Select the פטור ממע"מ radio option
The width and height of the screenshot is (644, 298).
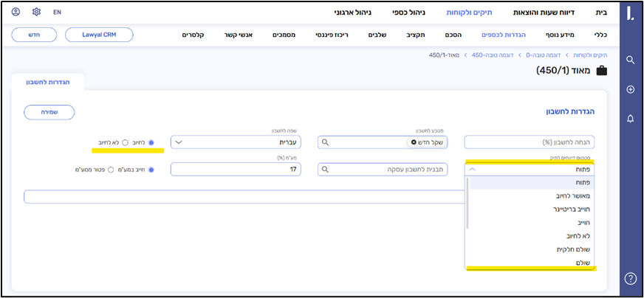point(112,170)
